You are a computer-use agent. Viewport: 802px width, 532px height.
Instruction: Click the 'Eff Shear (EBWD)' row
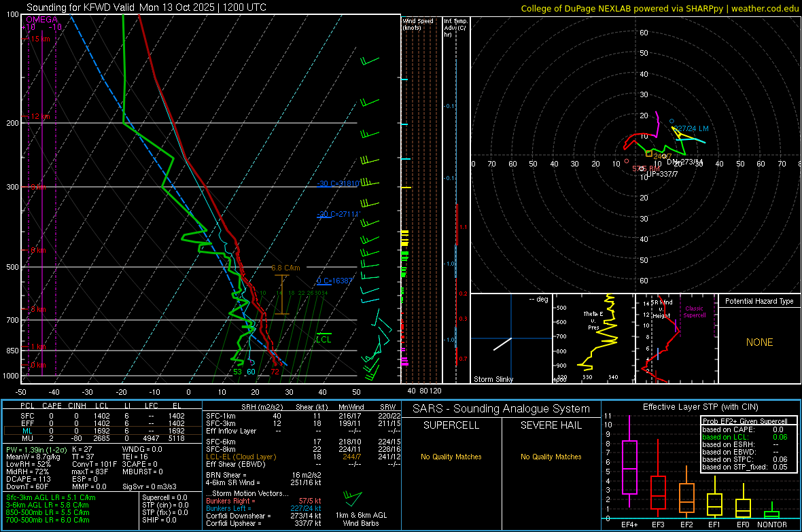pyautogui.click(x=303, y=465)
